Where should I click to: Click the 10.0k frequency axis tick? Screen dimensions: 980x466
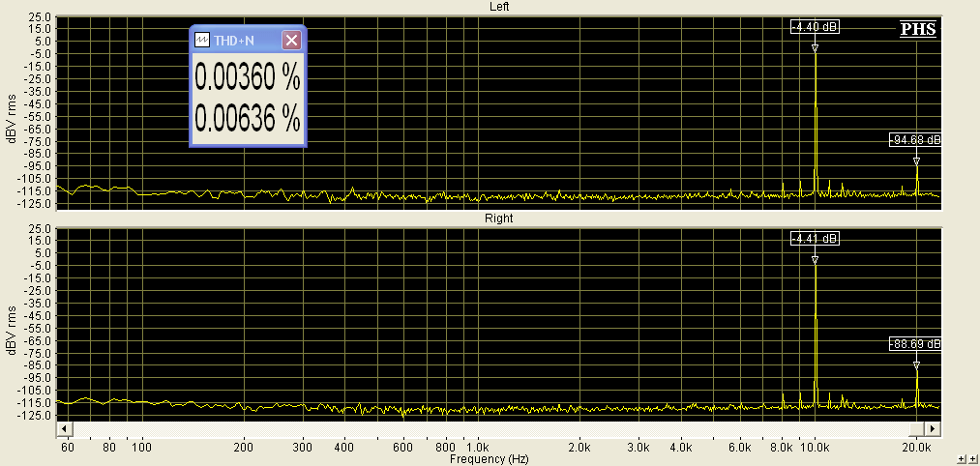[816, 448]
